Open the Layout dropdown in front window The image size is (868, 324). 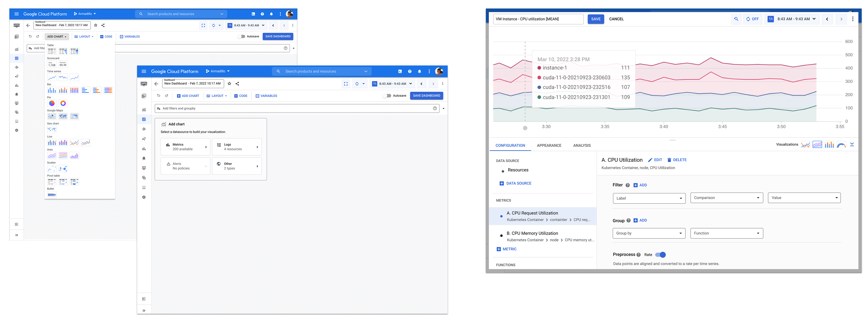[217, 96]
